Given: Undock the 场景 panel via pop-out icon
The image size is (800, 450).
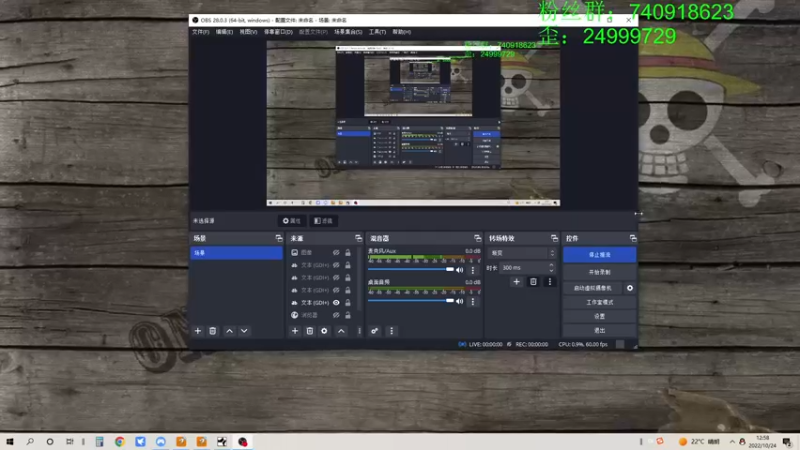Looking at the screenshot, I should click(279, 238).
